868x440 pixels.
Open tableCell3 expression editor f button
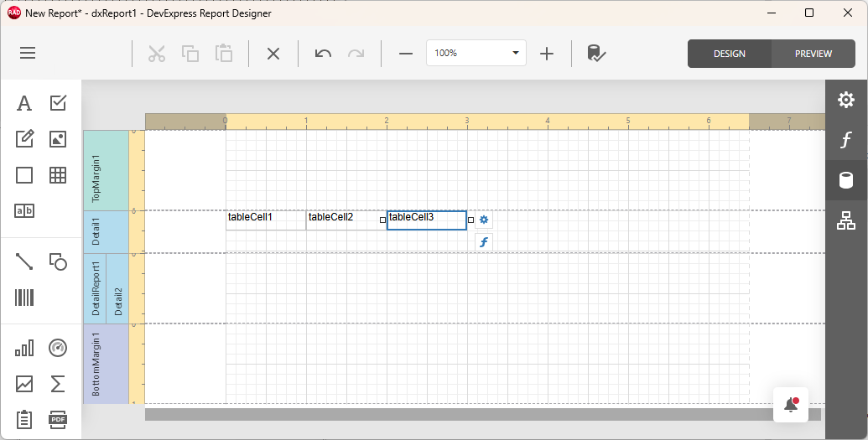tap(484, 242)
